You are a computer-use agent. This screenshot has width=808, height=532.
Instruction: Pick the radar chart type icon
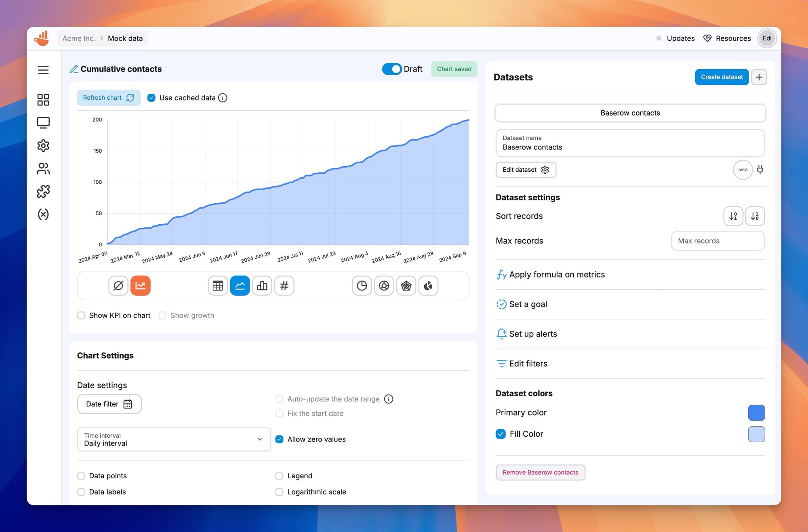(406, 286)
